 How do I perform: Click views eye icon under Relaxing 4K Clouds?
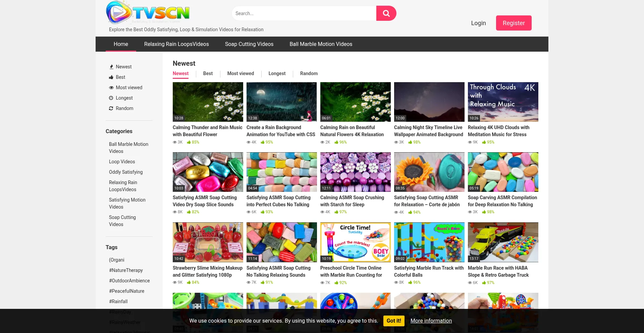pos(470,142)
